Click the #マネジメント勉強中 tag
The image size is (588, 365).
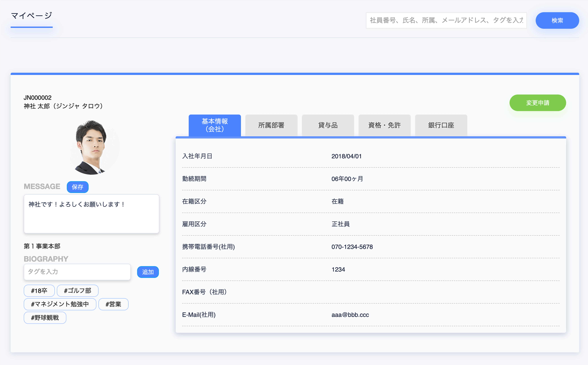click(60, 304)
